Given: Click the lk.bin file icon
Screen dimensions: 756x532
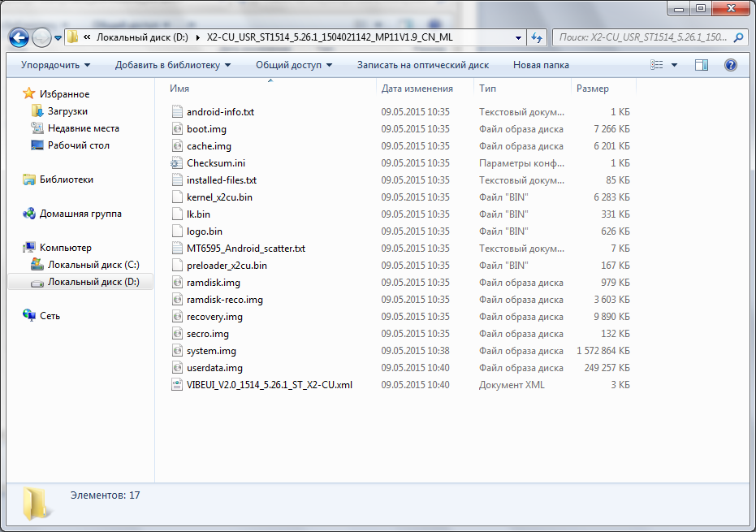Looking at the screenshot, I should pos(177,214).
